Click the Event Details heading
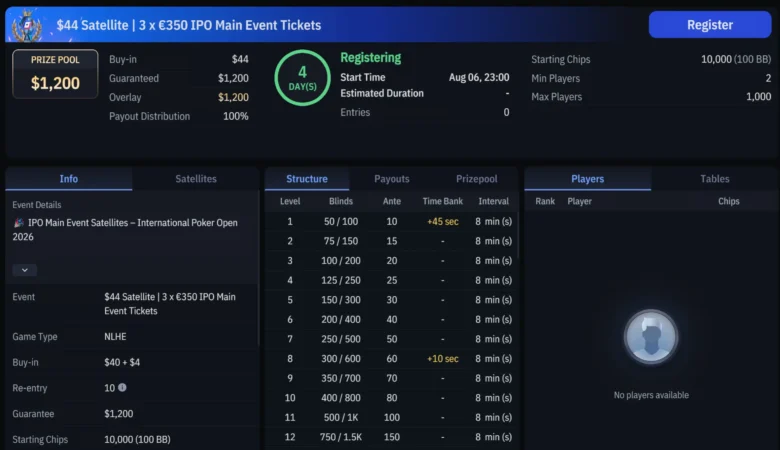Screen dimensions: 780x450 [x=37, y=205]
